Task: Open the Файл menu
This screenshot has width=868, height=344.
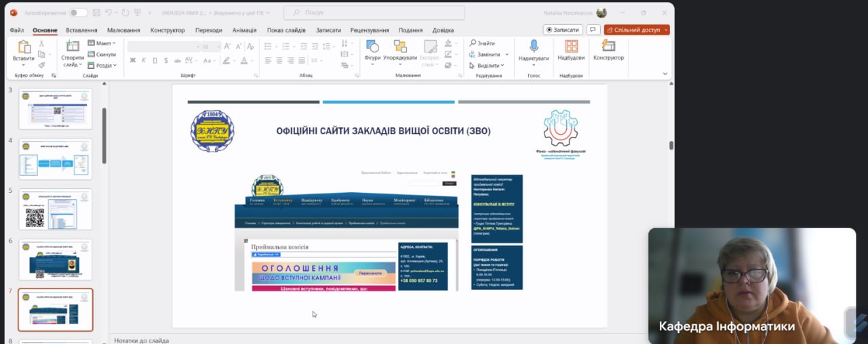Action: 17,30
